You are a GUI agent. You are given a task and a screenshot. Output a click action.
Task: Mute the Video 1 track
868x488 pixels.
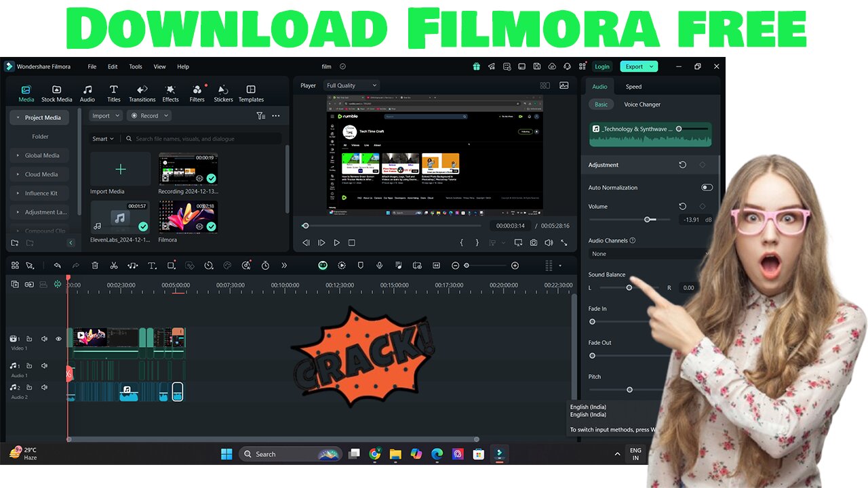(44, 339)
